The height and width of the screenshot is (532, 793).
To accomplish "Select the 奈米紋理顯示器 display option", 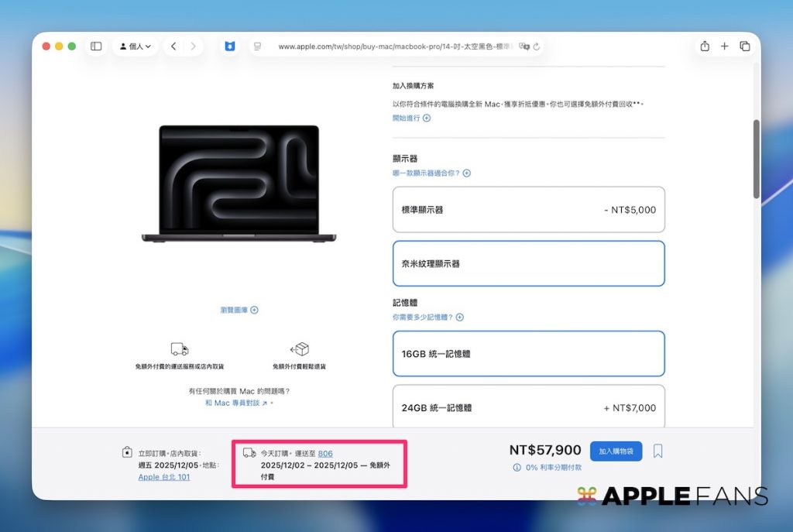I will pos(528,263).
